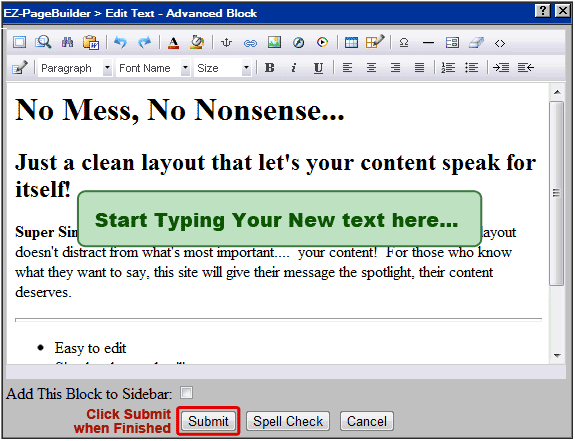The width and height of the screenshot is (575, 441).
Task: Click the Find binoculars icon
Action: (67, 43)
